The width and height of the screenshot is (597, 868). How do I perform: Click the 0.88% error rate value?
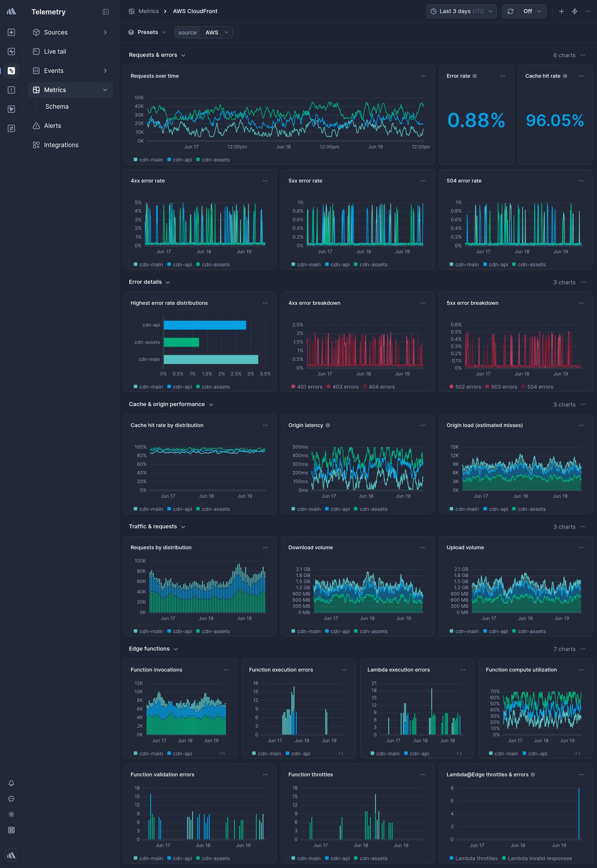click(476, 120)
